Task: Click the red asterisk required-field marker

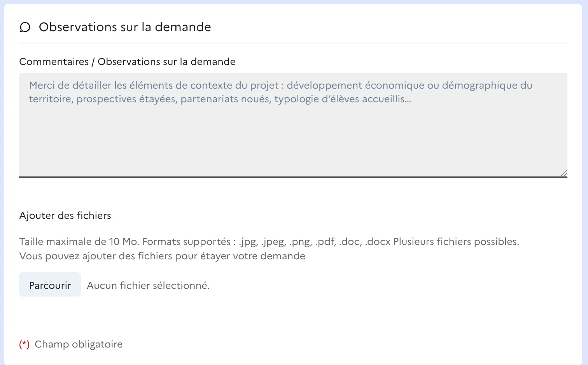Action: coord(24,344)
